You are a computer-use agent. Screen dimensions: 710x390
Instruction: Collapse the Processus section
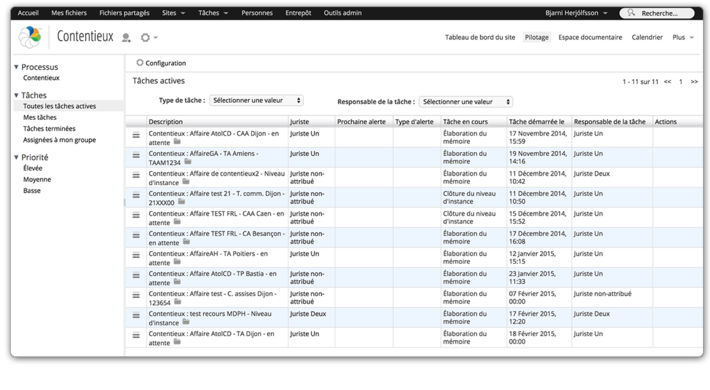click(x=16, y=67)
